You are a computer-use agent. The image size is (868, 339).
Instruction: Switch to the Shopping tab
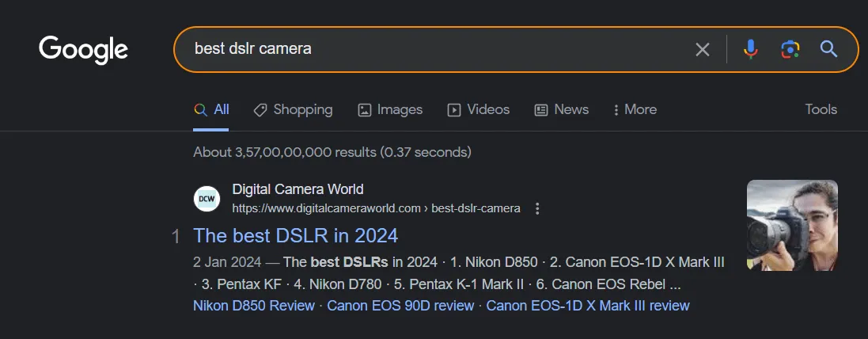tap(293, 109)
